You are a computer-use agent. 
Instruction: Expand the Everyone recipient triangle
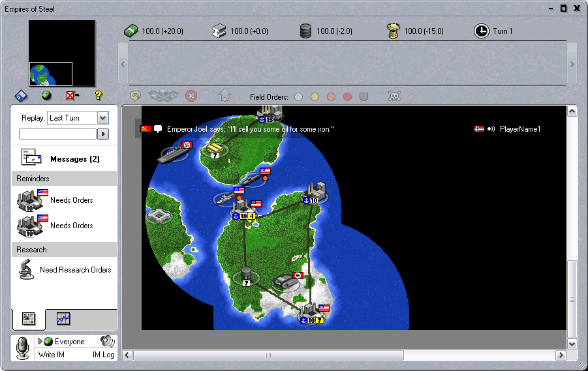40,342
